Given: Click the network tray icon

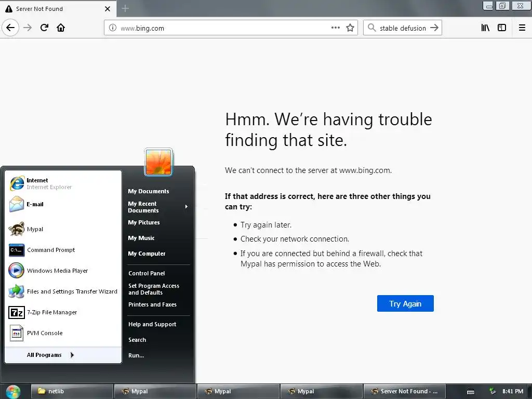Looking at the screenshot, I should [493, 392].
